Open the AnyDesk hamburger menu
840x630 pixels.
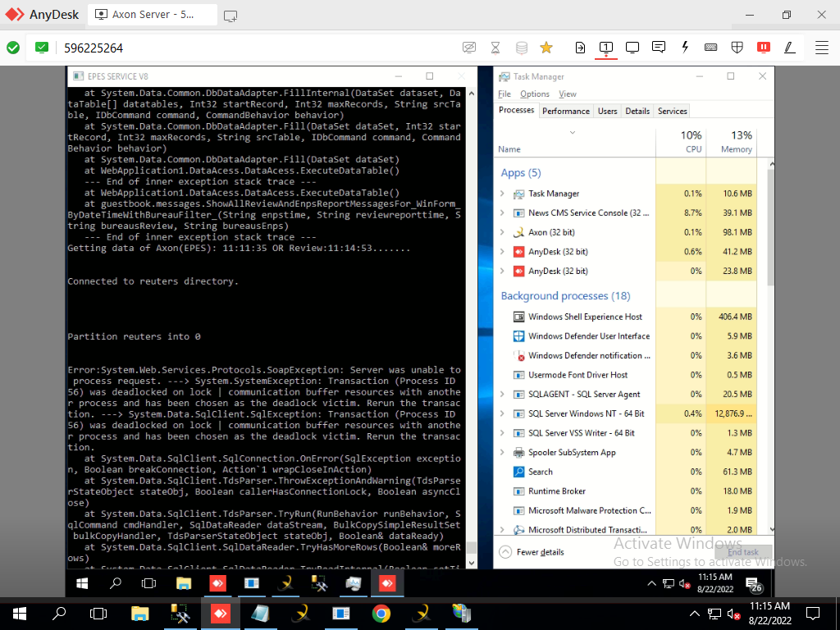821,48
